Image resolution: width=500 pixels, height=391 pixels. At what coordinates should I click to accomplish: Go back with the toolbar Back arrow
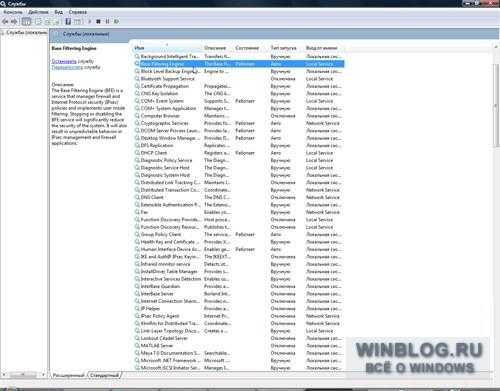[x=5, y=22]
